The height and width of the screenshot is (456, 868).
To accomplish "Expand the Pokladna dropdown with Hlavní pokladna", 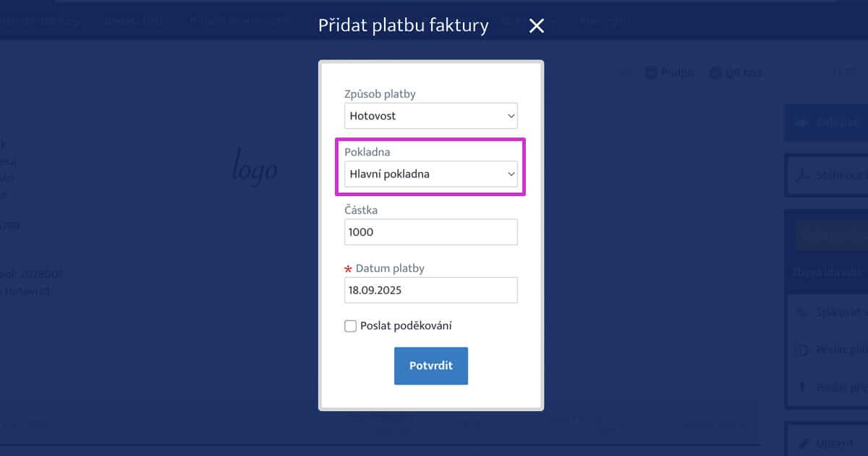I will [431, 174].
